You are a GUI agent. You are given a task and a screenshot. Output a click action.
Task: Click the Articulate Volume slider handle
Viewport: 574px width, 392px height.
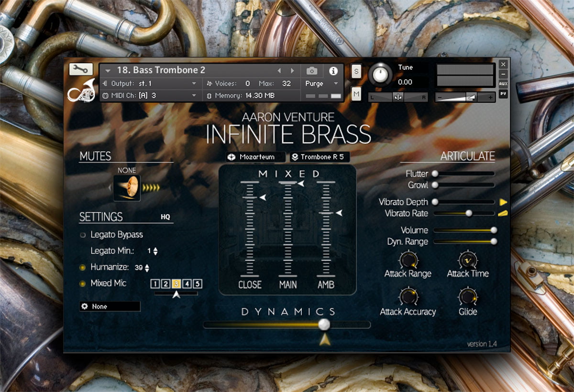(494, 230)
